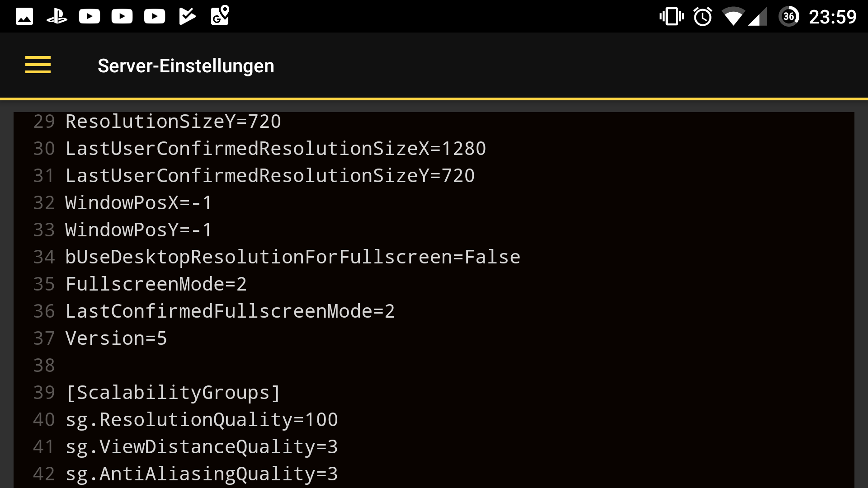Viewport: 868px width, 488px height.
Task: Place cursor on the sg.ResolutionQuality=100 line
Action: 202,420
